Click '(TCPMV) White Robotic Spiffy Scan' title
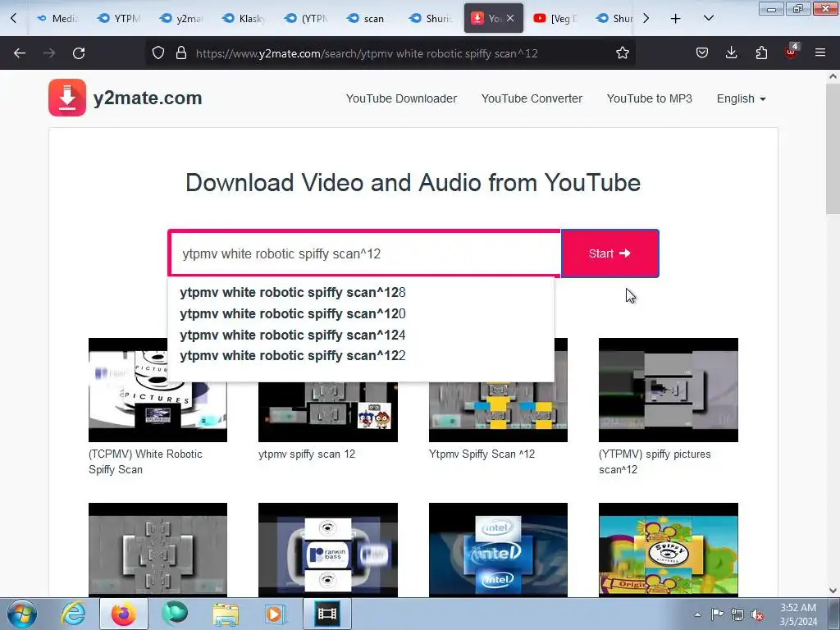Screen dimensions: 840x630 click(x=145, y=462)
